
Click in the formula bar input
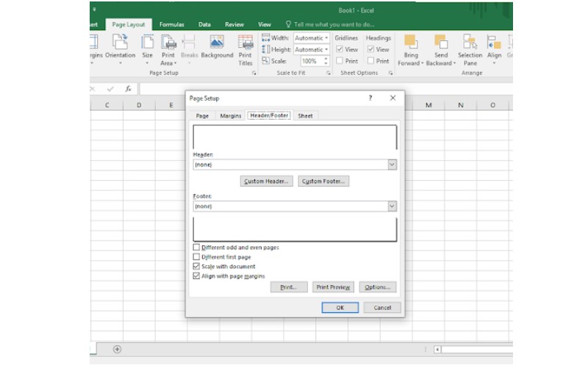(x=326, y=88)
